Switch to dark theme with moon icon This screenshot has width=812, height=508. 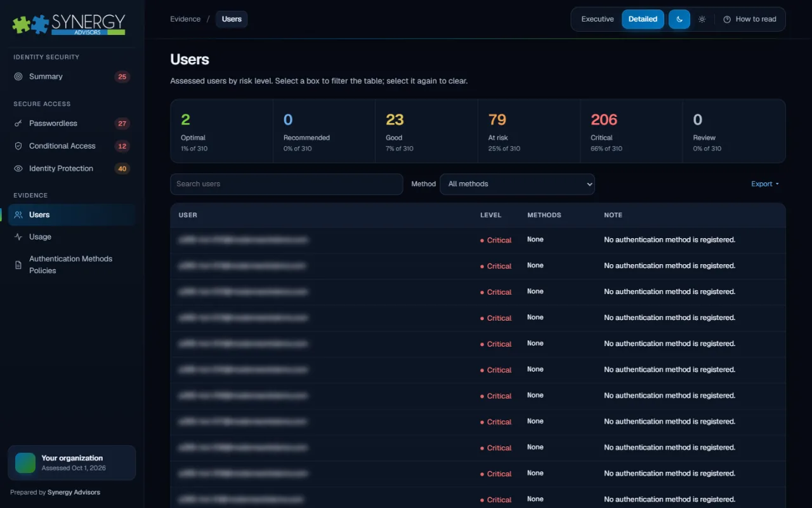tap(679, 19)
